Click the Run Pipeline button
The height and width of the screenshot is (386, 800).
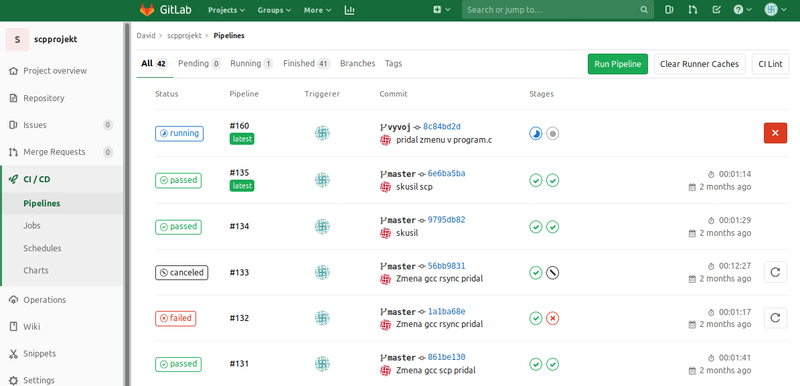tap(618, 64)
